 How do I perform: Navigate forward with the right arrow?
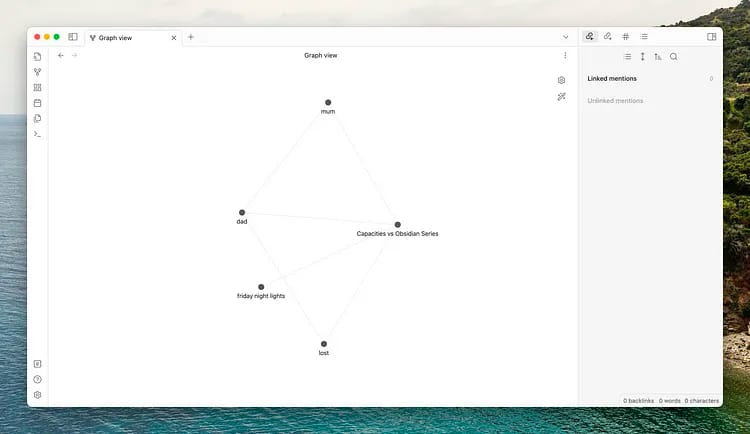pyautogui.click(x=75, y=56)
